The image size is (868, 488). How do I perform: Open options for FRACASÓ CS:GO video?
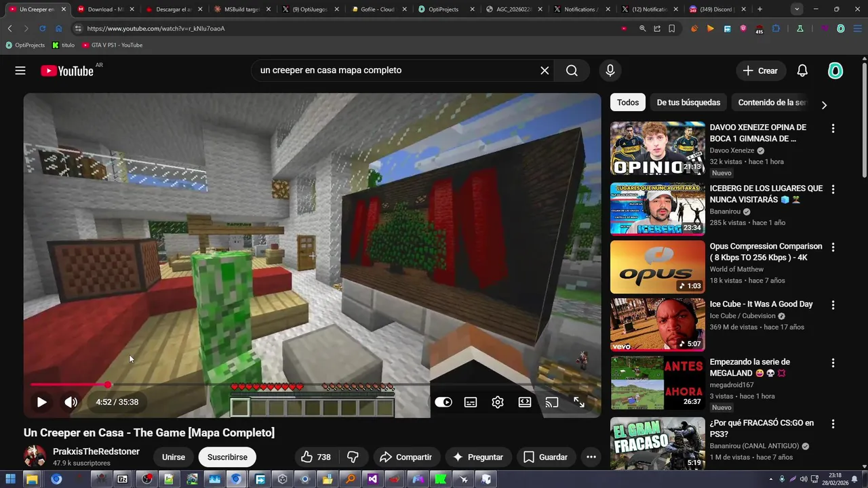point(833,423)
